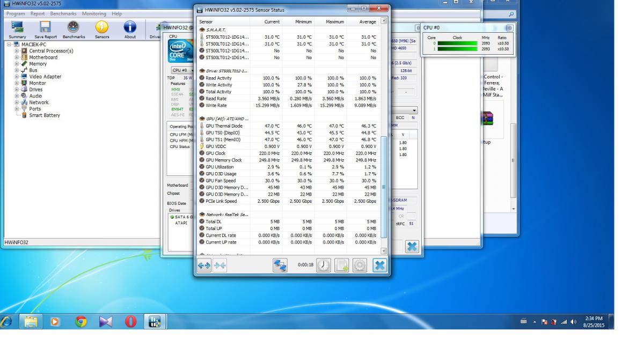Select the Total DL network row
644x362 pixels.
[x=288, y=221]
